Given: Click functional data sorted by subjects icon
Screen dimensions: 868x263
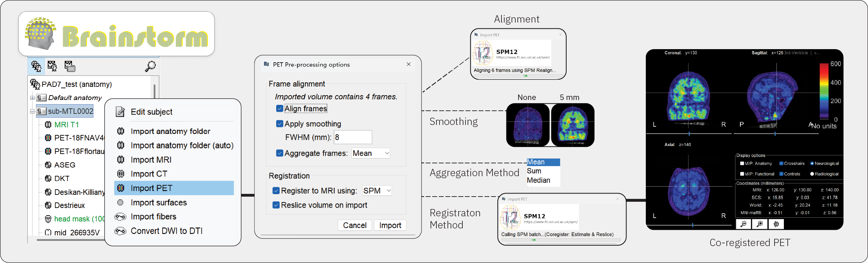Looking at the screenshot, I should 52,66.
